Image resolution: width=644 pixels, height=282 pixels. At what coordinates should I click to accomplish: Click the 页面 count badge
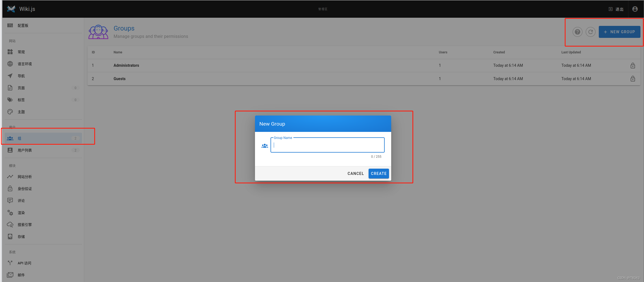(75, 88)
